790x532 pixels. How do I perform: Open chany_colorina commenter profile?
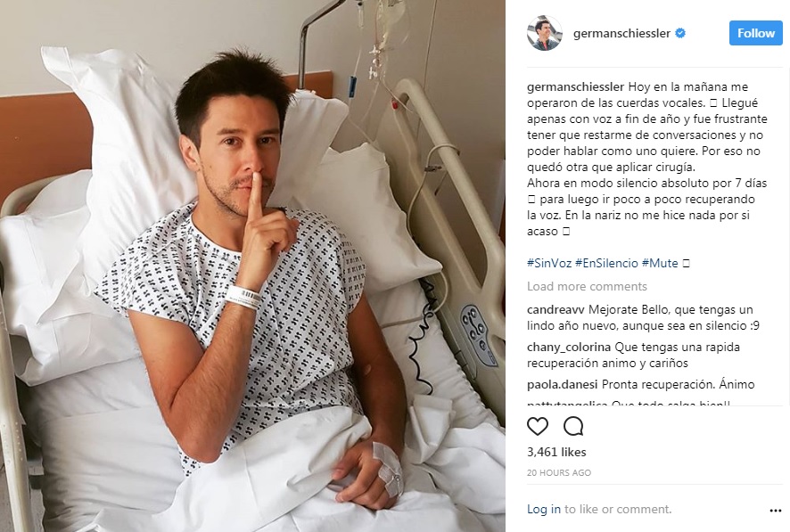tap(569, 347)
